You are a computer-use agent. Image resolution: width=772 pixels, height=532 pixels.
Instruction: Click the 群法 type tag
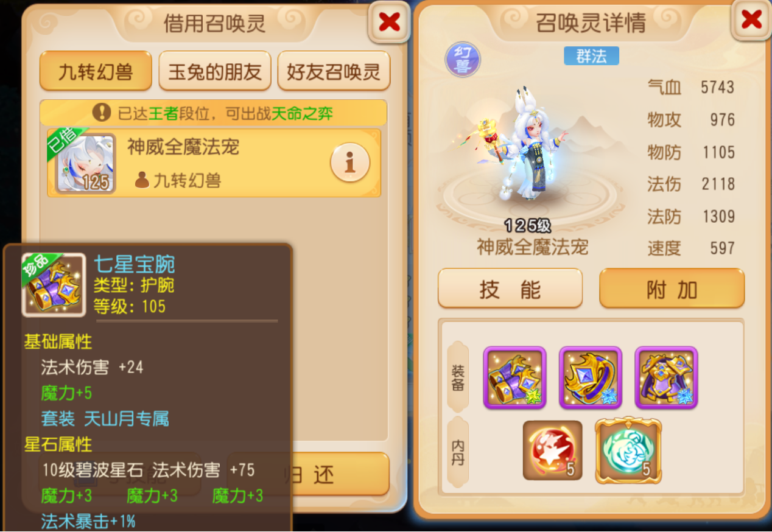tap(591, 56)
